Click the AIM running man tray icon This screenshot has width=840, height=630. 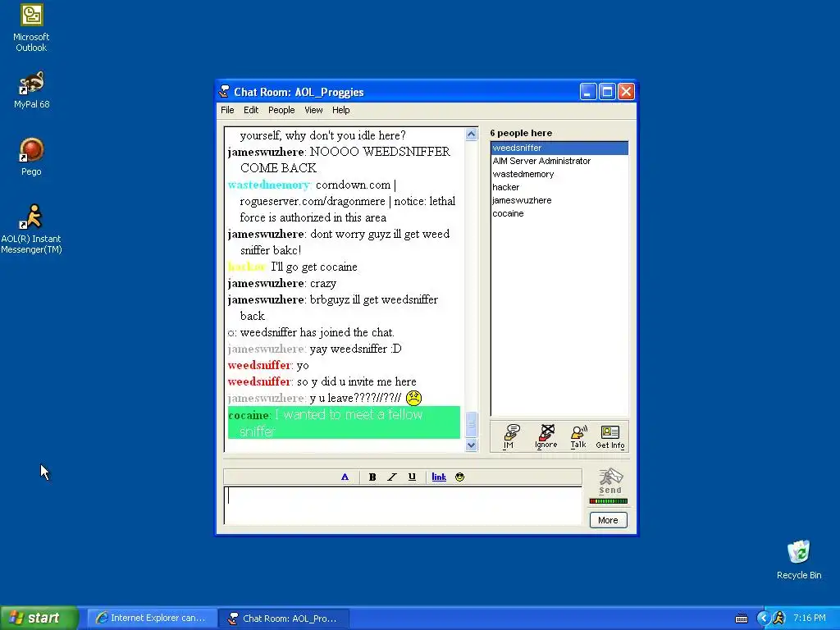[x=779, y=619]
